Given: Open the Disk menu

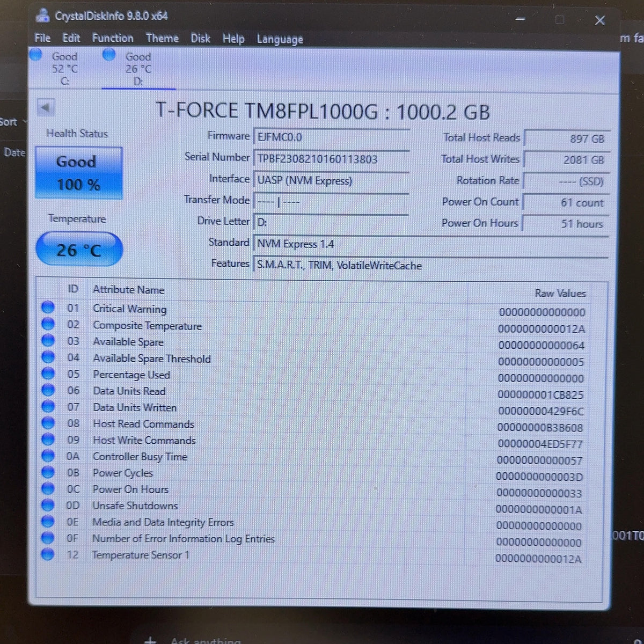Looking at the screenshot, I should (x=200, y=39).
